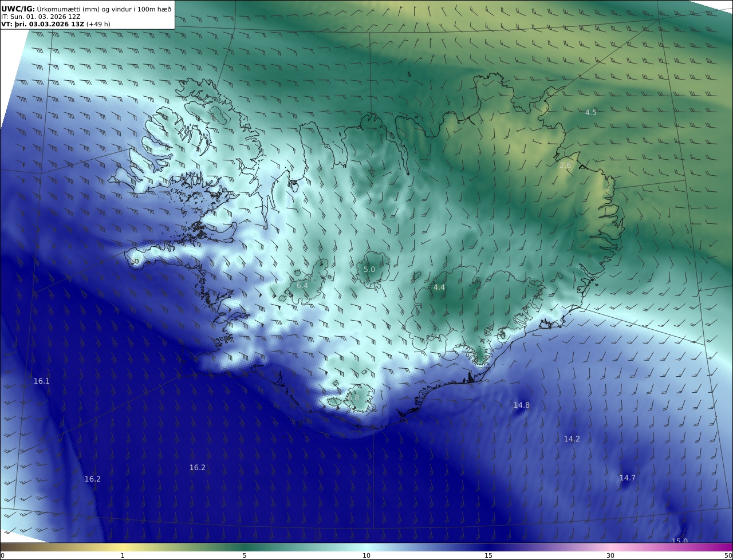Select the 14.2 value over the ocean
This screenshot has height=560, width=733.
point(572,439)
